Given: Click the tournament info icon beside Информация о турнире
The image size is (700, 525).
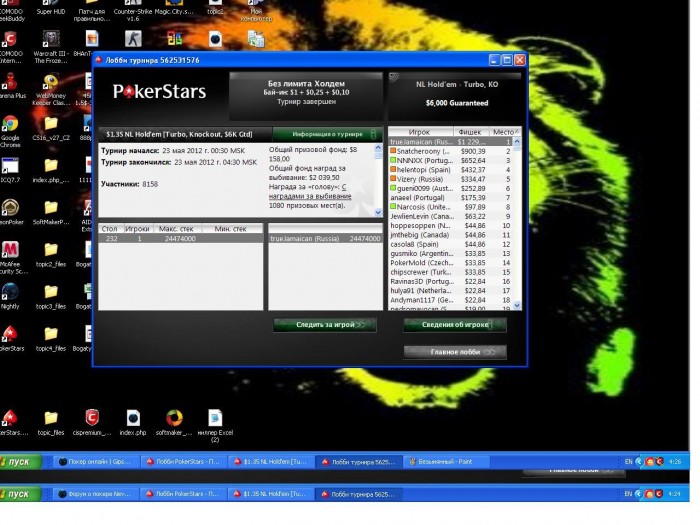Looking at the screenshot, I should [373, 134].
